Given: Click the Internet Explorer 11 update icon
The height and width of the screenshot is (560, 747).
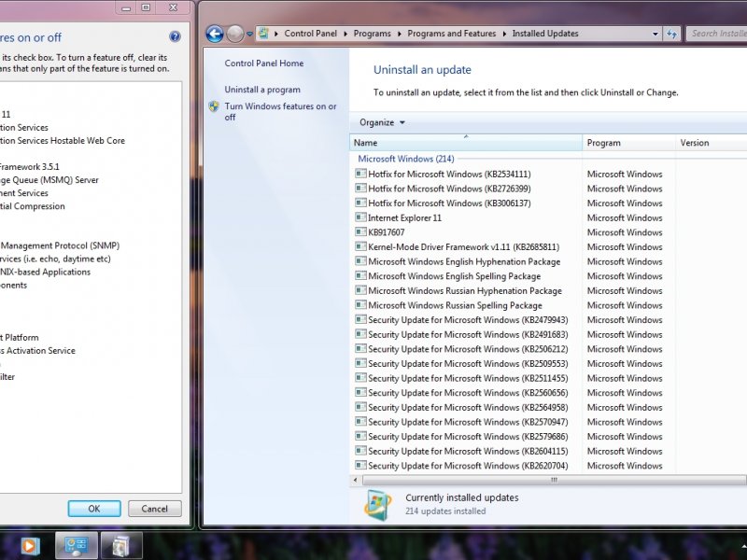Looking at the screenshot, I should (x=360, y=217).
